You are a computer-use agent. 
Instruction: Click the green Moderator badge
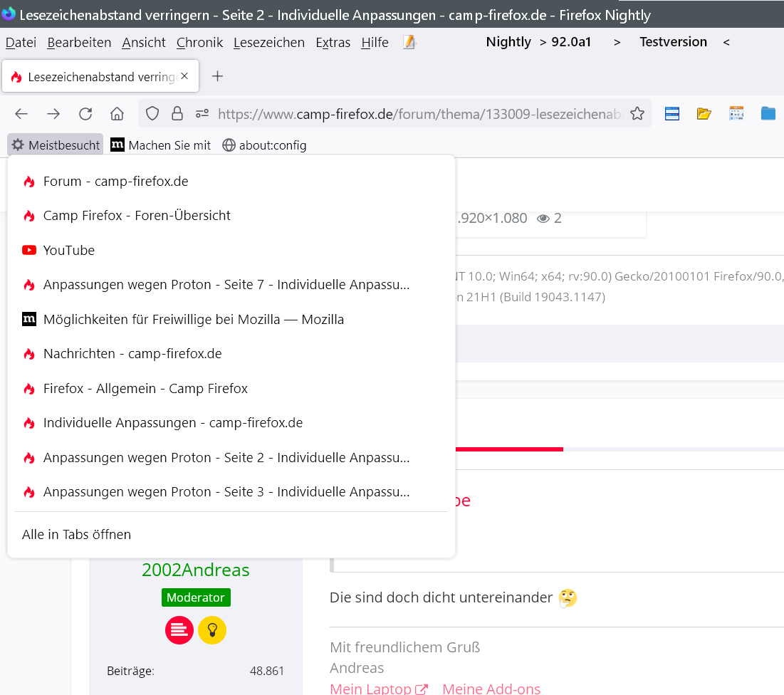coord(196,597)
